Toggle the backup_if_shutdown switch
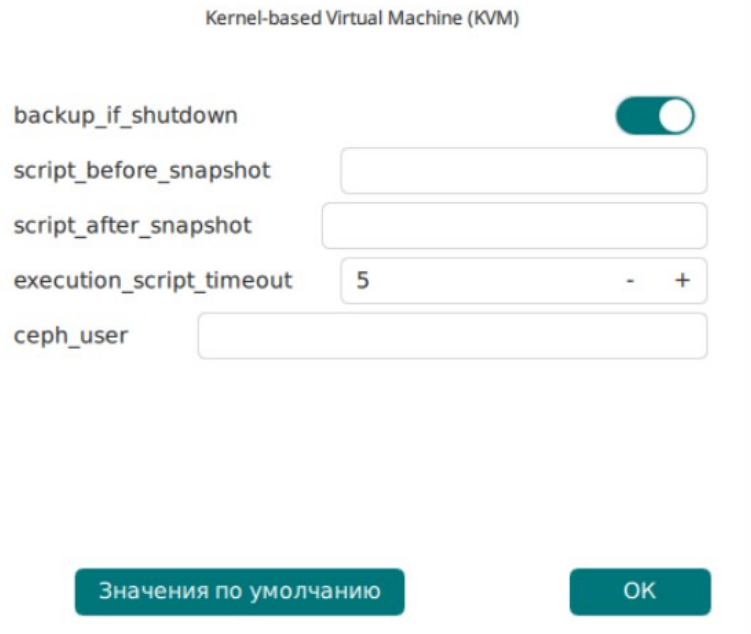 [x=655, y=115]
